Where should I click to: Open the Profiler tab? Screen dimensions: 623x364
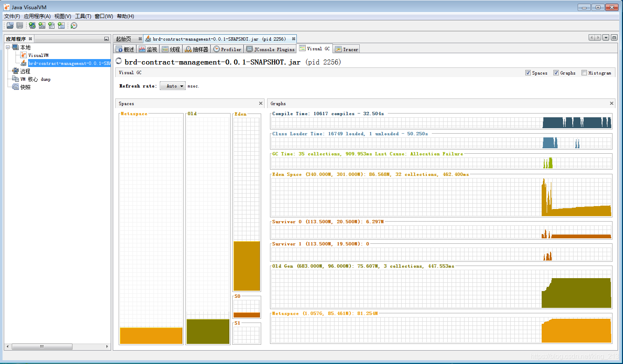tap(227, 49)
